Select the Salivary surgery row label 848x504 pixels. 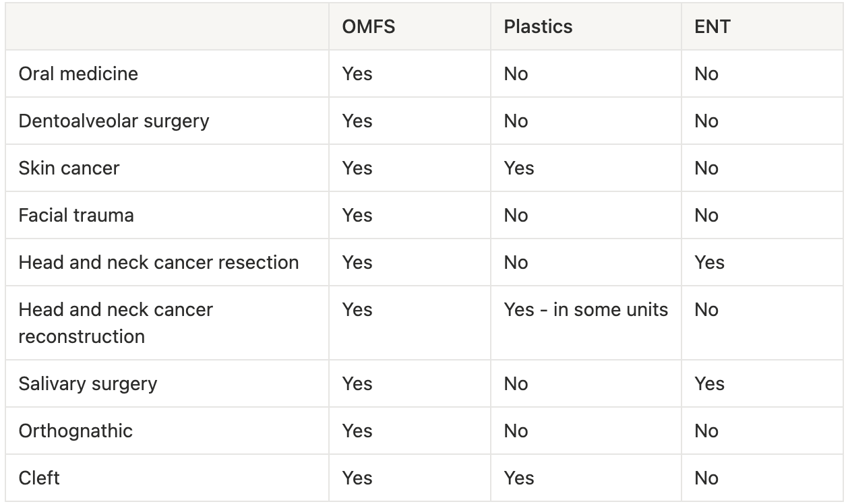[88, 384]
